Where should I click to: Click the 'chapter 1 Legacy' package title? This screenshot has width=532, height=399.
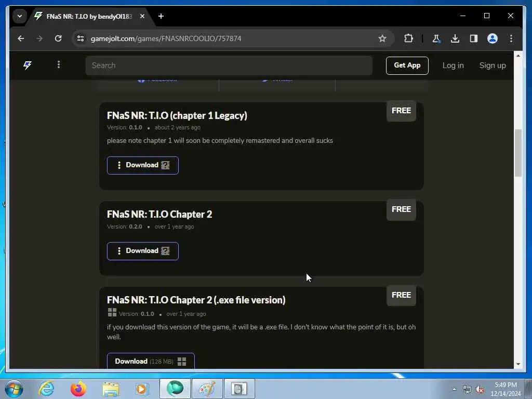tap(177, 116)
